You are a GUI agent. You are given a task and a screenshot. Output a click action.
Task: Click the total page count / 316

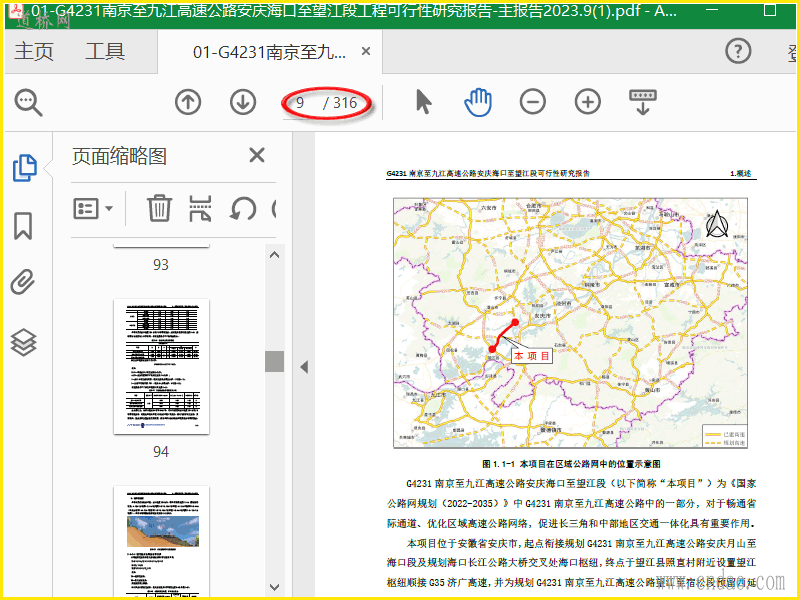coord(340,103)
